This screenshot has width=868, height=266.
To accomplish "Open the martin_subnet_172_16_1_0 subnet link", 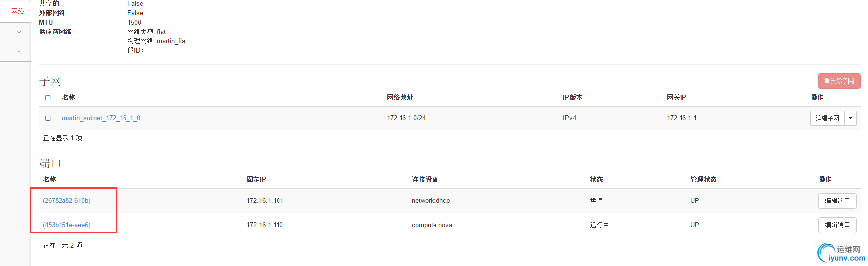I will (x=101, y=118).
